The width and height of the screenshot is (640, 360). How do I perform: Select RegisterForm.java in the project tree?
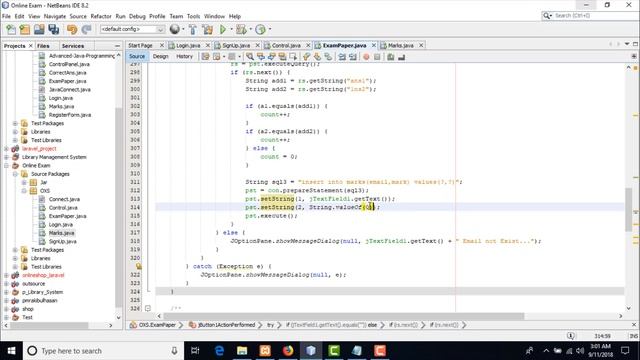[70, 115]
